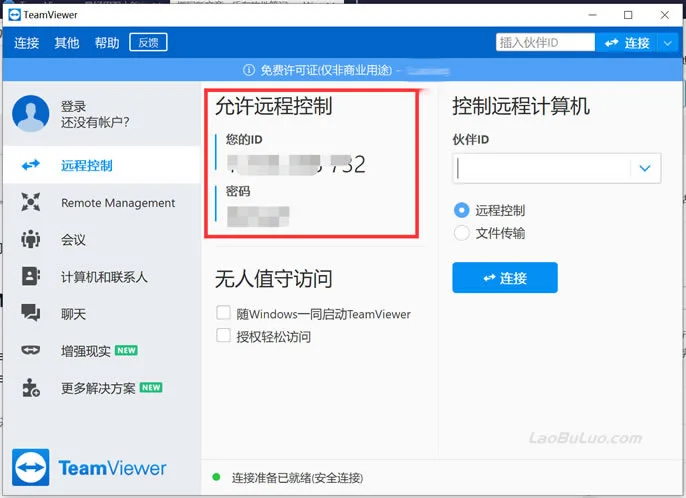Click the computers and contacts icon

click(x=31, y=276)
